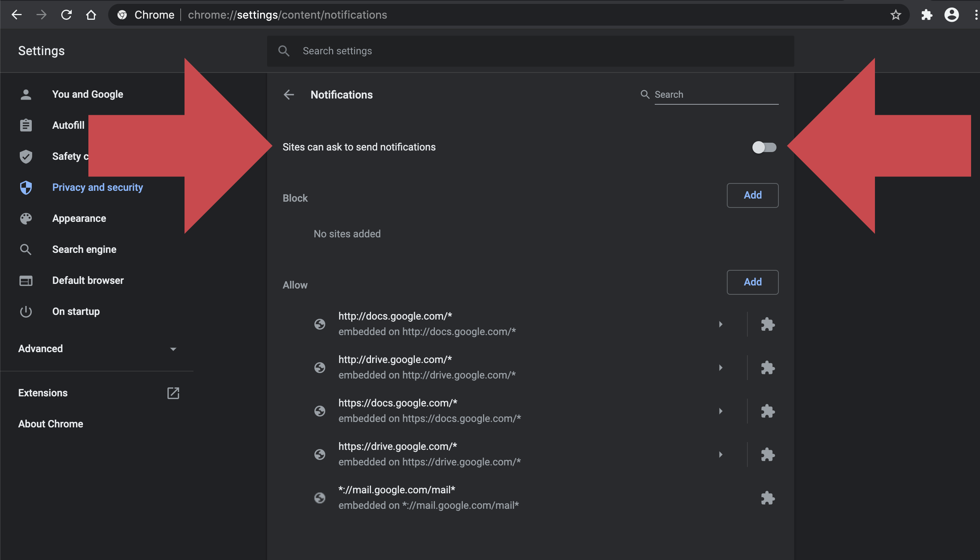Enable Sites can ask to send notifications
This screenshot has height=560, width=980.
[x=764, y=147]
